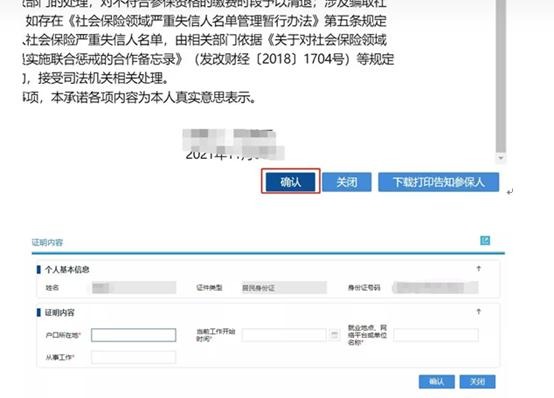This screenshot has width=554, height=398.
Task: Click 下载打印告知参保人 button
Action: pyautogui.click(x=438, y=182)
